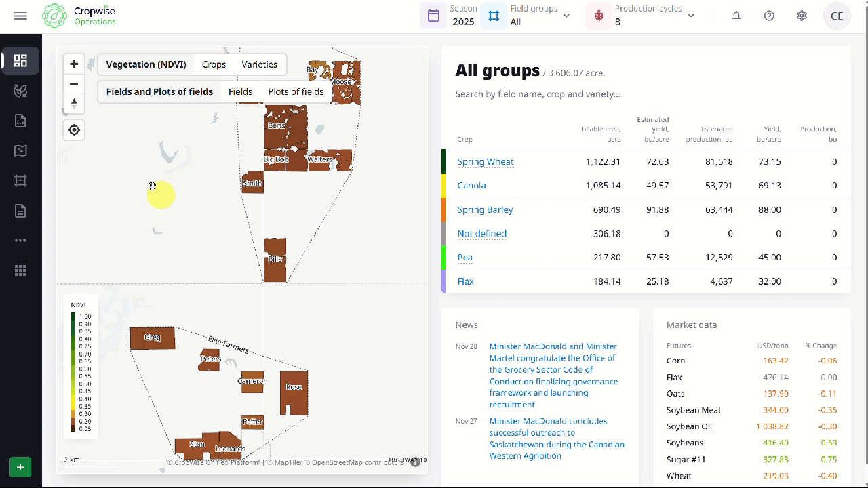The width and height of the screenshot is (868, 488).
Task: Expand the sidebar ellipsis menu
Action: (x=20, y=240)
